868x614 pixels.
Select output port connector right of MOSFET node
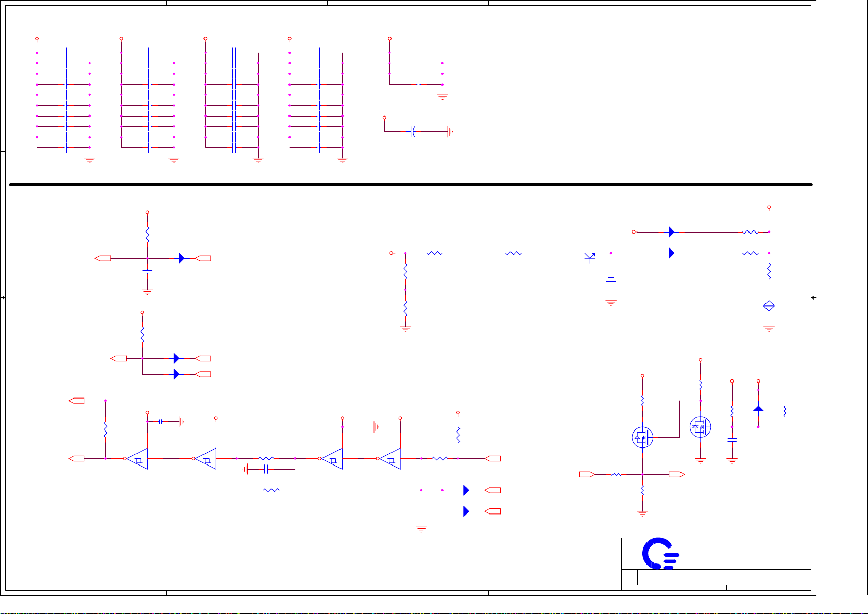676,474
